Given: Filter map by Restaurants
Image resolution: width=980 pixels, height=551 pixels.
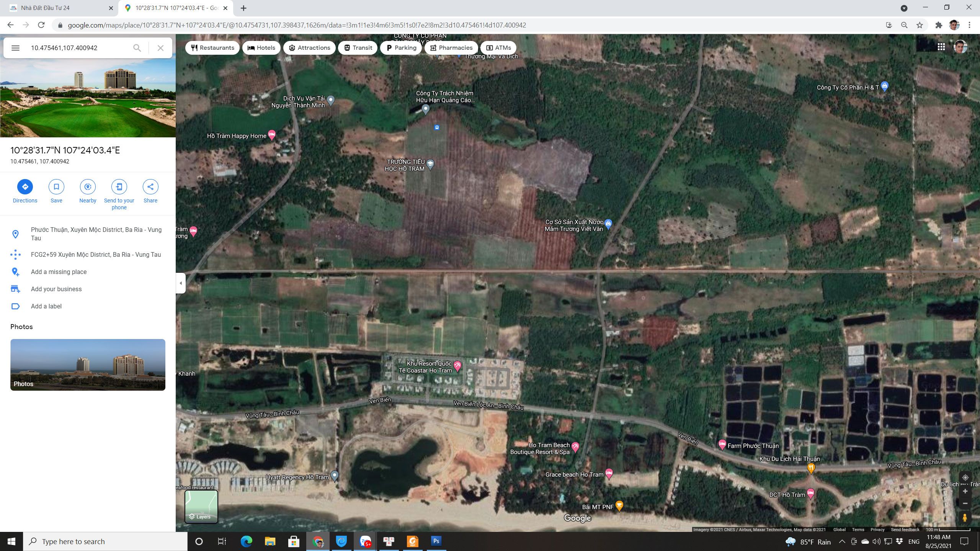Looking at the screenshot, I should point(212,48).
